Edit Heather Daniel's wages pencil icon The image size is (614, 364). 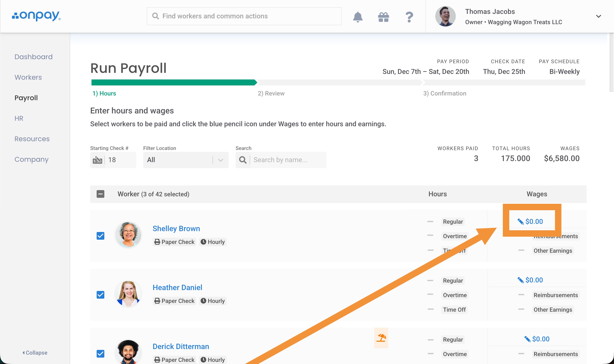(520, 280)
